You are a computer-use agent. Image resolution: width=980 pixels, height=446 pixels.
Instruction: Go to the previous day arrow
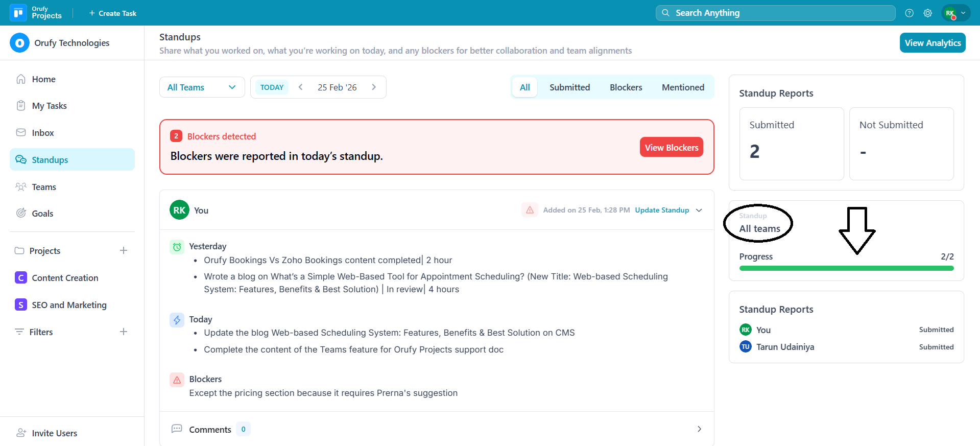301,87
